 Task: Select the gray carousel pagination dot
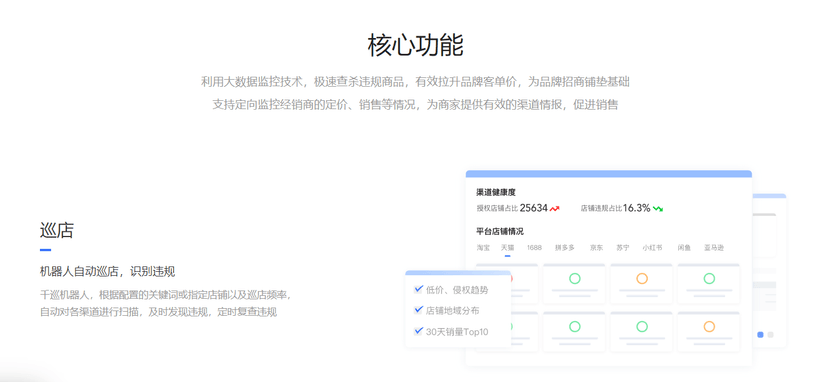coord(770,334)
